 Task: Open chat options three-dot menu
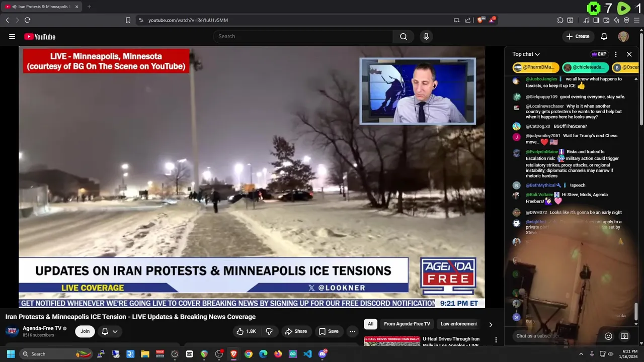coord(616,54)
